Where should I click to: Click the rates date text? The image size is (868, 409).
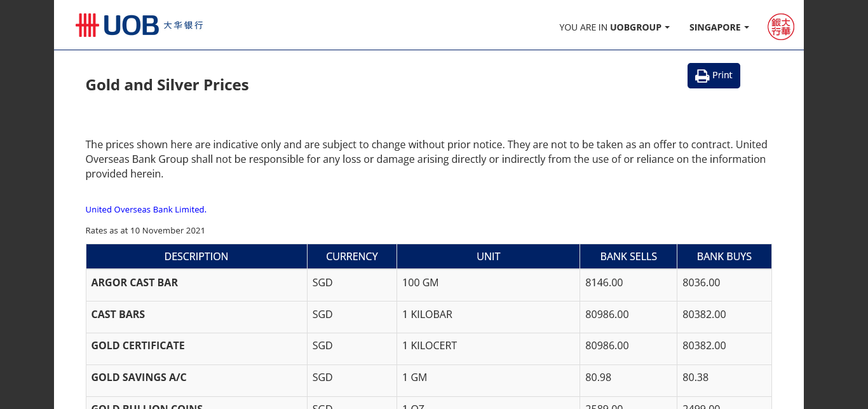point(146,230)
